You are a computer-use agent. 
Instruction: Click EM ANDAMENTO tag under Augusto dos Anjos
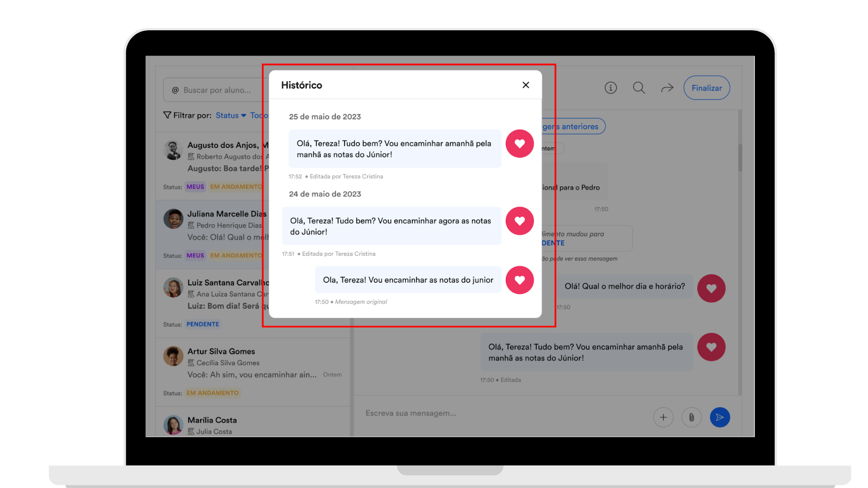tap(236, 187)
